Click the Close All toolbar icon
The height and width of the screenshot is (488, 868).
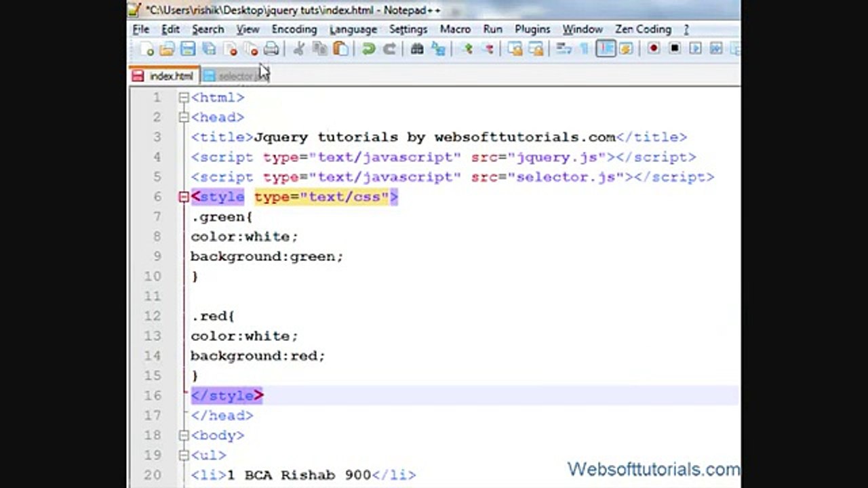tap(250, 49)
